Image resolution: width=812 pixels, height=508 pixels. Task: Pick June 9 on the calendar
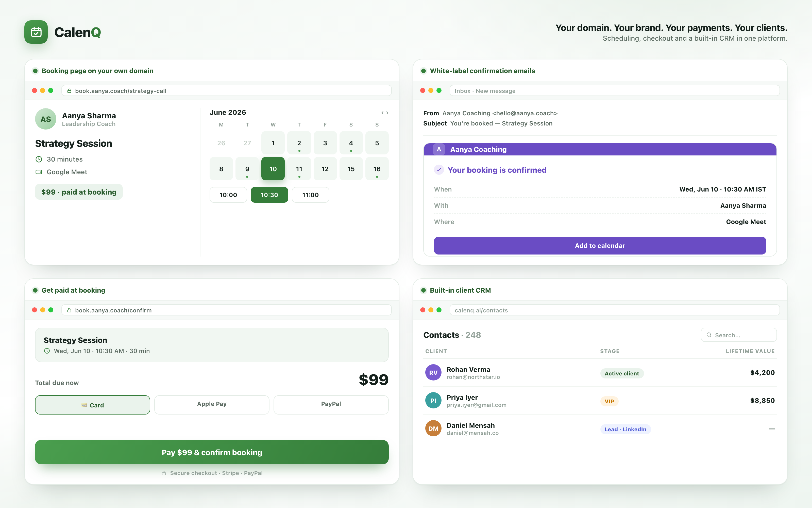pyautogui.click(x=247, y=169)
